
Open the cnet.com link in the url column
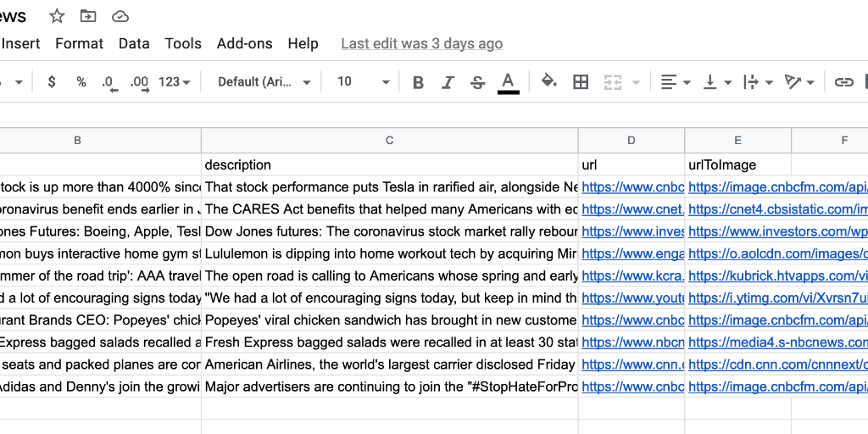coord(632,209)
